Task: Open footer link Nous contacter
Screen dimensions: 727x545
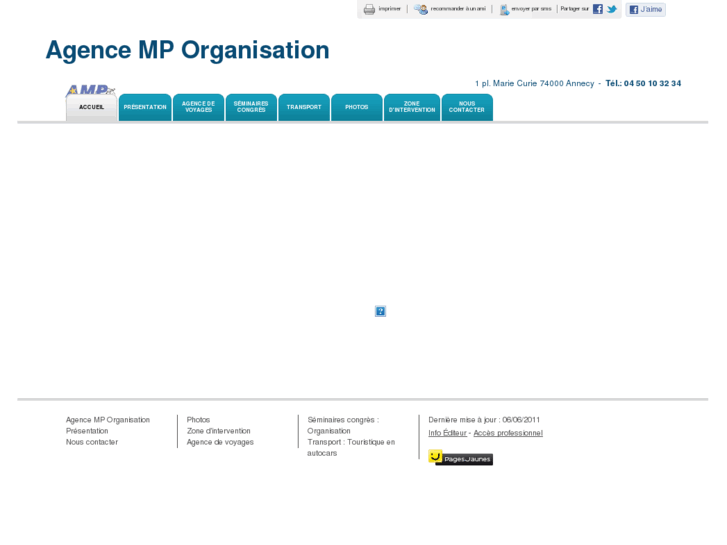Action: (x=92, y=442)
